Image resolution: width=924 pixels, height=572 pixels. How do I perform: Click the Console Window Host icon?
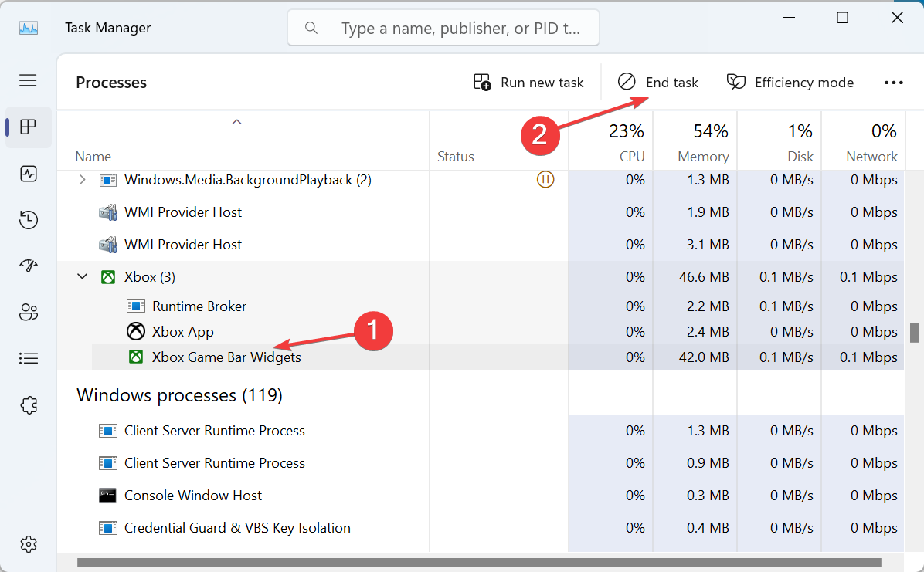coord(107,496)
